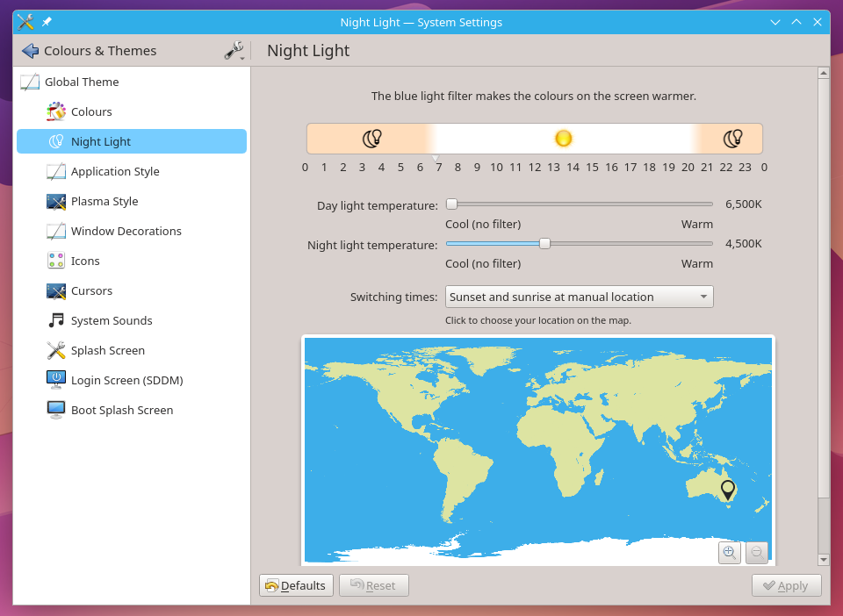Open the Switching times dropdown
The width and height of the screenshot is (843, 616).
[579, 297]
